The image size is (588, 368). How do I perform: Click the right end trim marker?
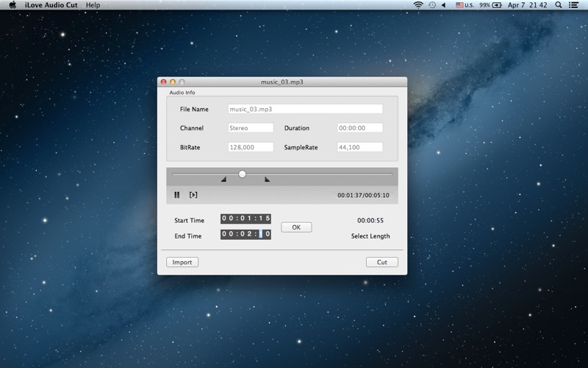click(267, 179)
